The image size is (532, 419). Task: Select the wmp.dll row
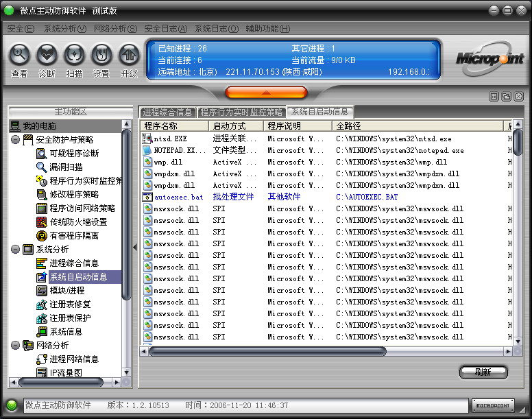click(x=326, y=162)
